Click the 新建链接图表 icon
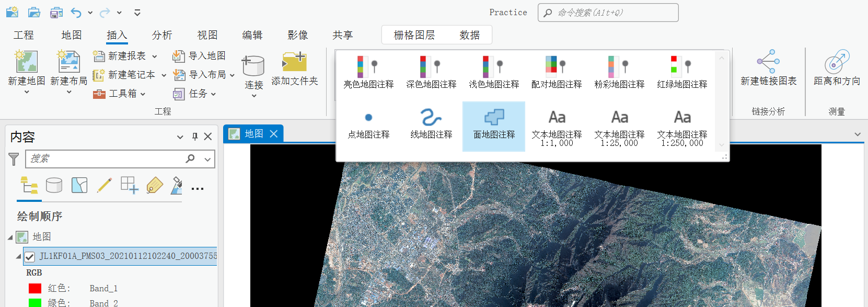This screenshot has height=307, width=868. tap(768, 61)
